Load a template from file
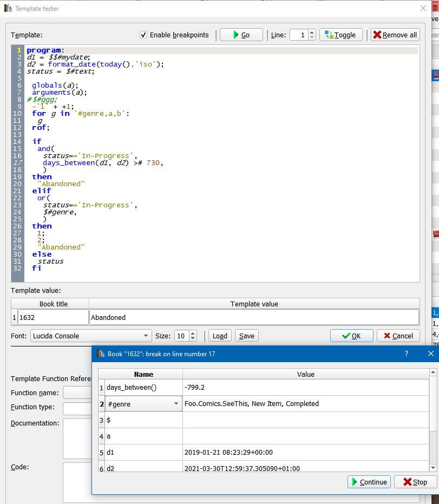Screen dimensions: 439x504 point(220,336)
